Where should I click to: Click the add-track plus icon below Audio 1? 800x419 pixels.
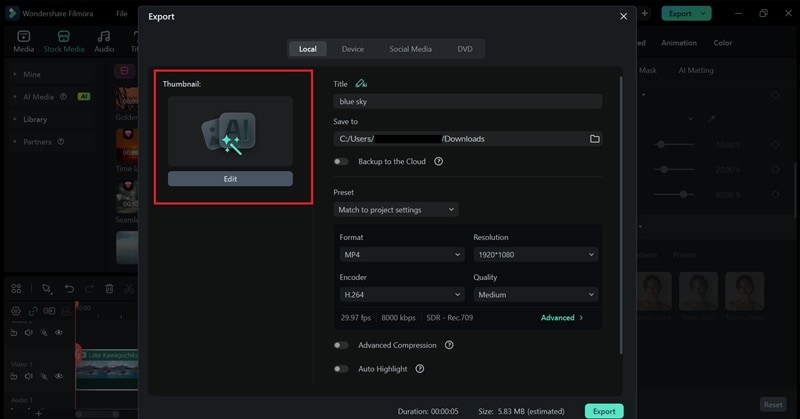(x=39, y=413)
